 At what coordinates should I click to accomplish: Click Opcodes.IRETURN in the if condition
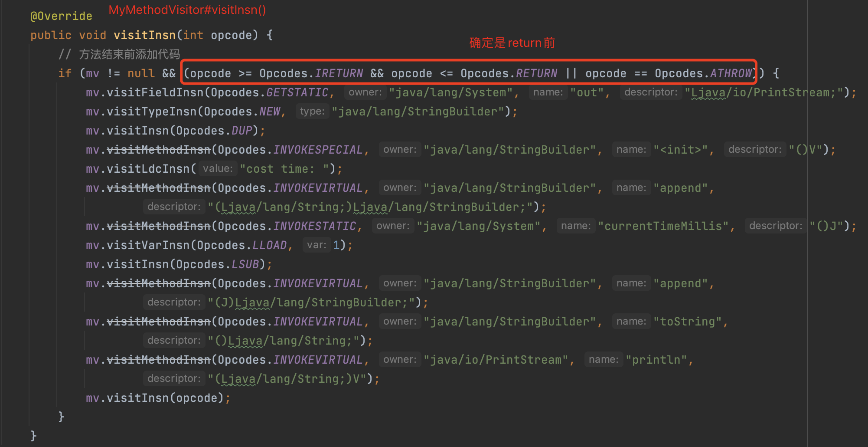pyautogui.click(x=311, y=73)
